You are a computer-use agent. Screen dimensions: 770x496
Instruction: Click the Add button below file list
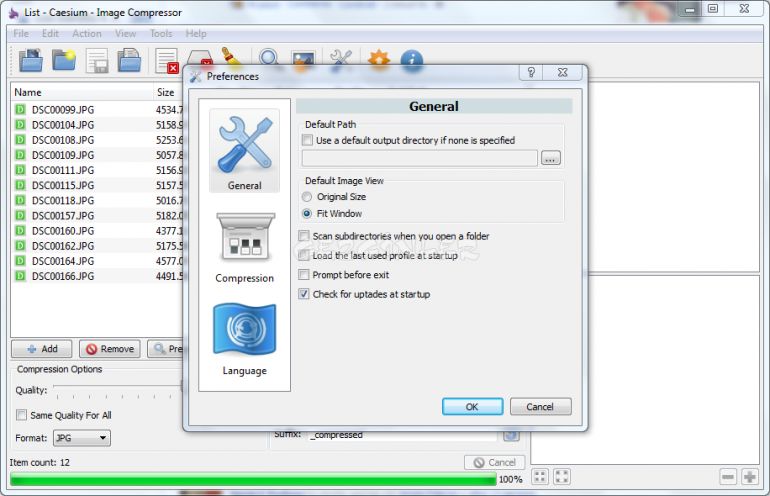[42, 349]
